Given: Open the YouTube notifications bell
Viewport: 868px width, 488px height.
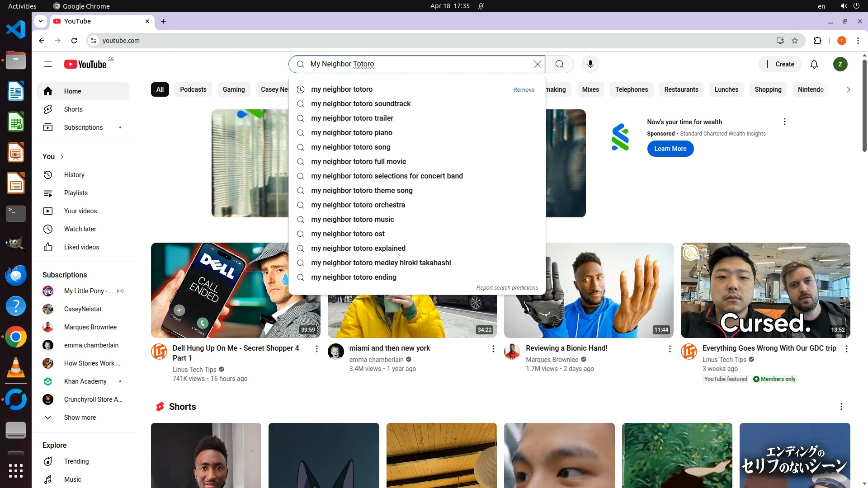Looking at the screenshot, I should 814,64.
